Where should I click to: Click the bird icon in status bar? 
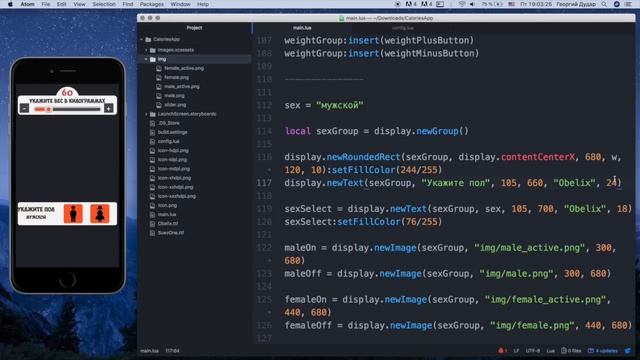(628, 351)
